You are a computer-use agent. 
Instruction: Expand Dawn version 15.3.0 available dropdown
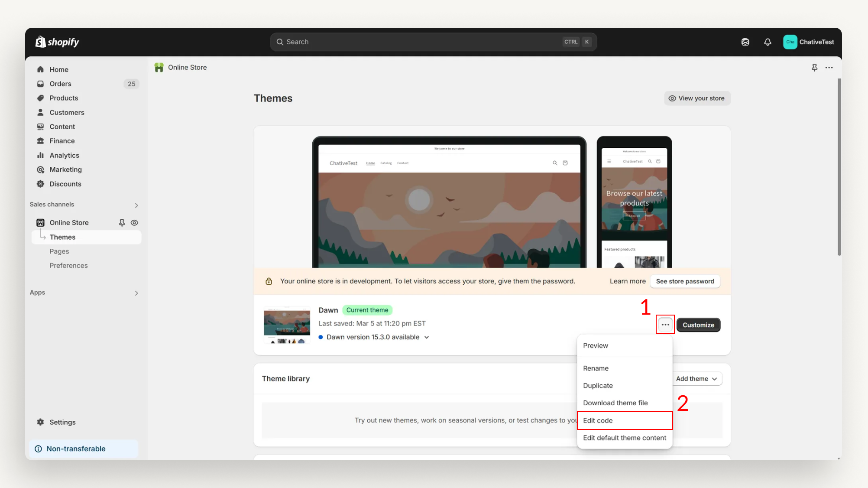427,337
